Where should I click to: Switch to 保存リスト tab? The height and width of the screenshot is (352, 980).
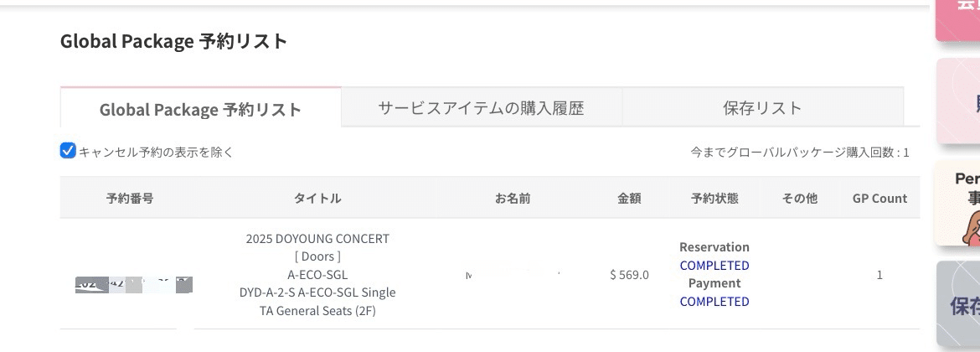tap(762, 107)
